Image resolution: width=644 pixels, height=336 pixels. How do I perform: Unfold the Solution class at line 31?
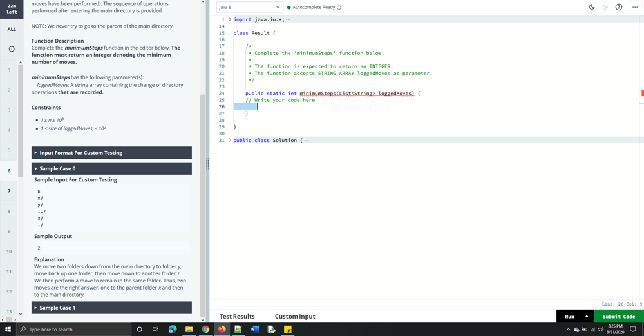(230, 140)
